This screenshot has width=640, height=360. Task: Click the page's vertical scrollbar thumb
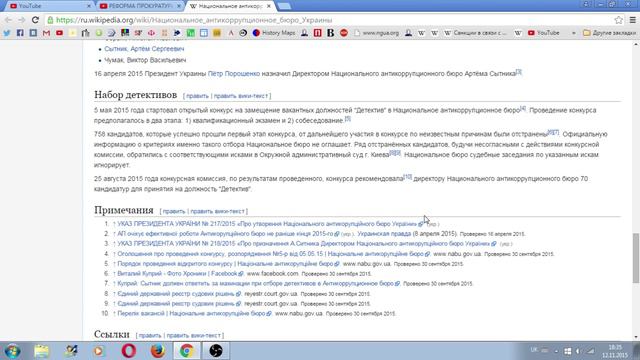pyautogui.click(x=636, y=258)
